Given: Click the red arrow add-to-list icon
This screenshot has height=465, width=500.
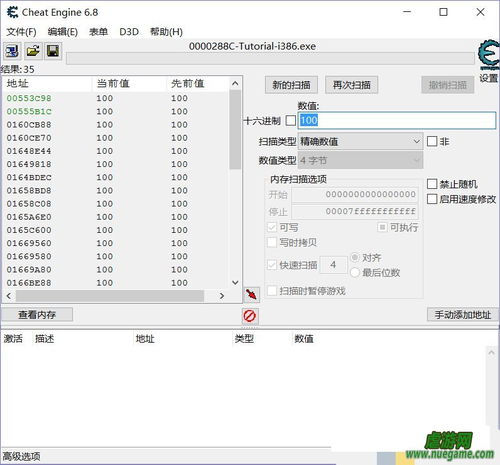Looking at the screenshot, I should coord(251,294).
